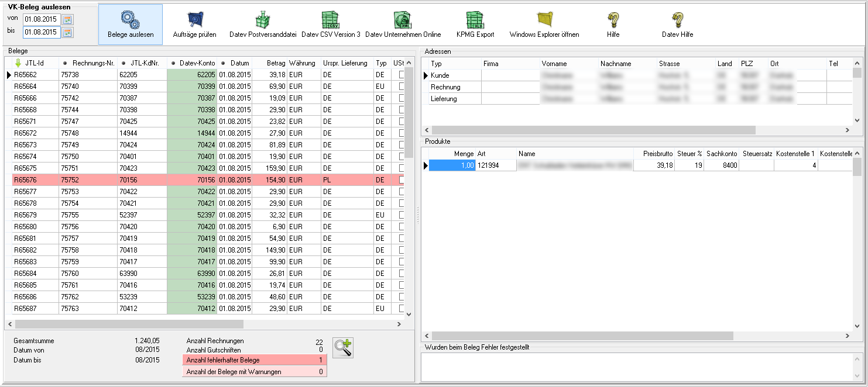Start KPMG Export

[x=475, y=20]
